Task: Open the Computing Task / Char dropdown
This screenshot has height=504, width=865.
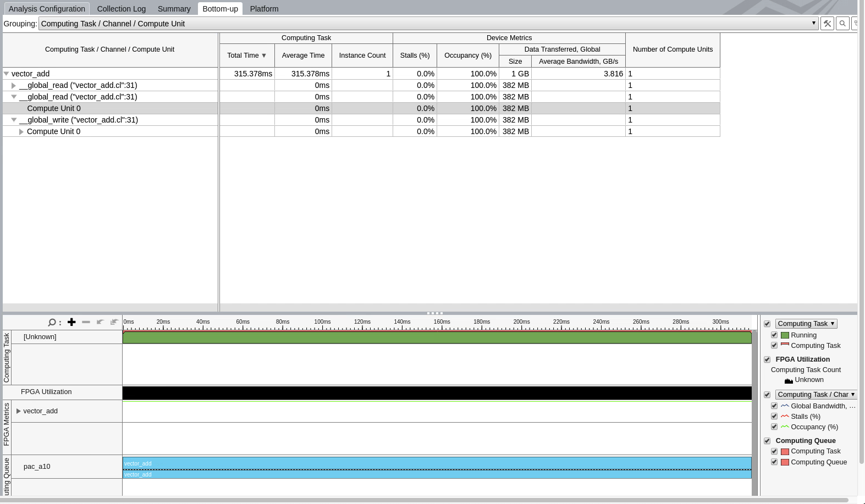Action: click(x=816, y=395)
